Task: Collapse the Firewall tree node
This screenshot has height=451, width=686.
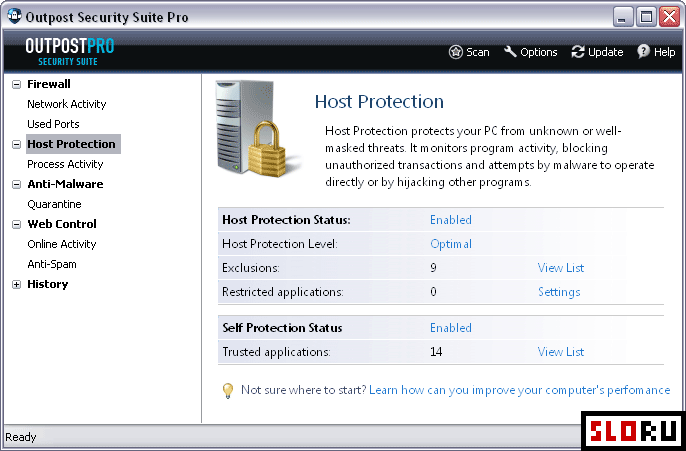Action: [16, 84]
